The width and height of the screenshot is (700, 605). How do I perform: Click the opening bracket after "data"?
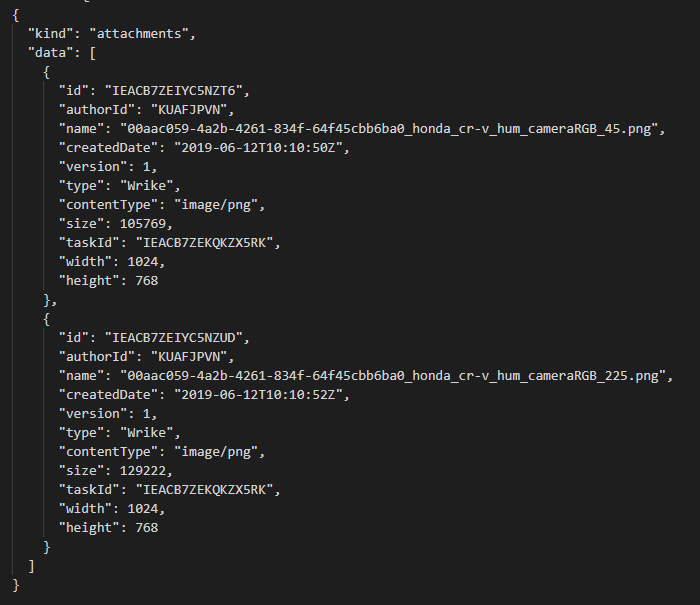[92, 52]
